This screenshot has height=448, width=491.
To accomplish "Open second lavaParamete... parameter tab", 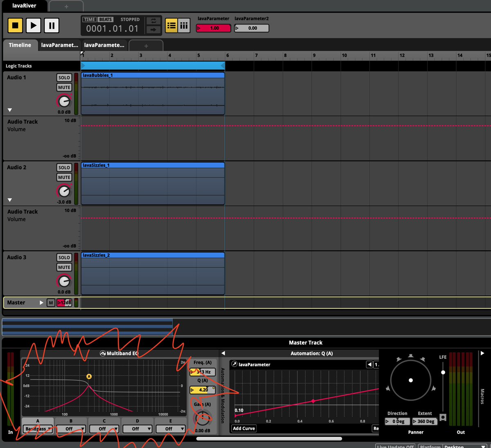I will click(104, 45).
